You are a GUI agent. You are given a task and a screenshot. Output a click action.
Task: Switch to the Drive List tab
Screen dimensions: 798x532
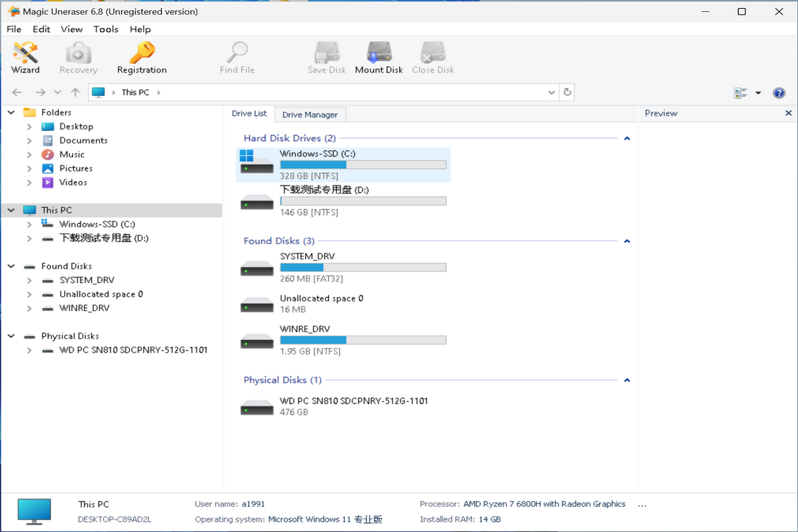[x=249, y=114]
